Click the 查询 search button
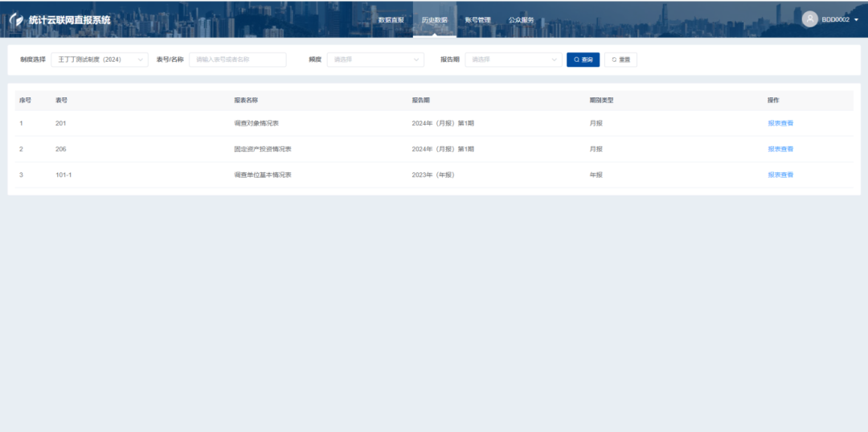The image size is (868, 432). [583, 60]
